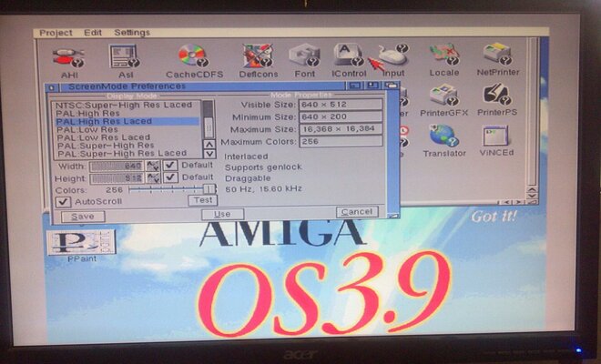
Task: Click display mode list scroll down arrow
Action: click(x=209, y=154)
